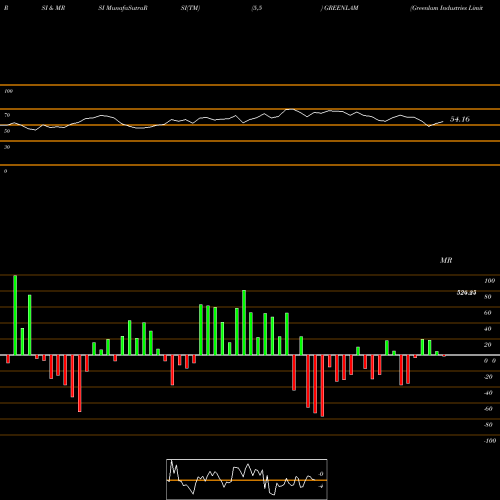Click the -100 label on the MR axis
The width and height of the screenshot is (500, 500).
(x=489, y=441)
